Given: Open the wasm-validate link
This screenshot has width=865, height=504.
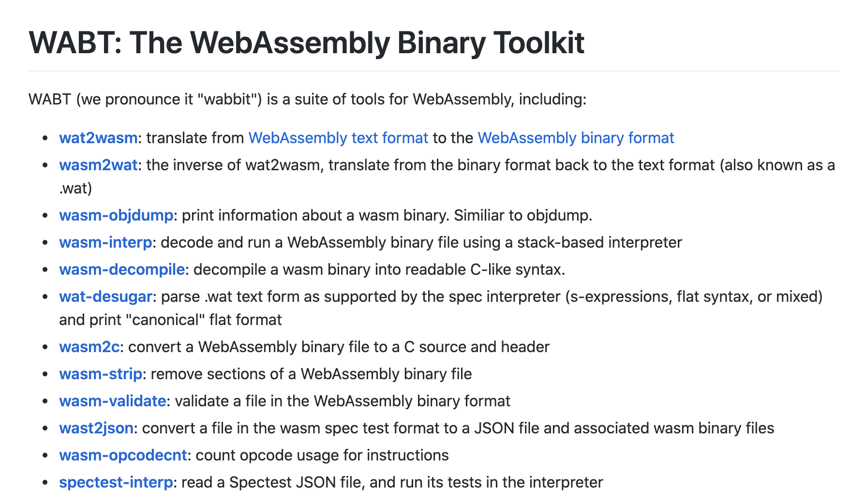Looking at the screenshot, I should click(x=112, y=401).
